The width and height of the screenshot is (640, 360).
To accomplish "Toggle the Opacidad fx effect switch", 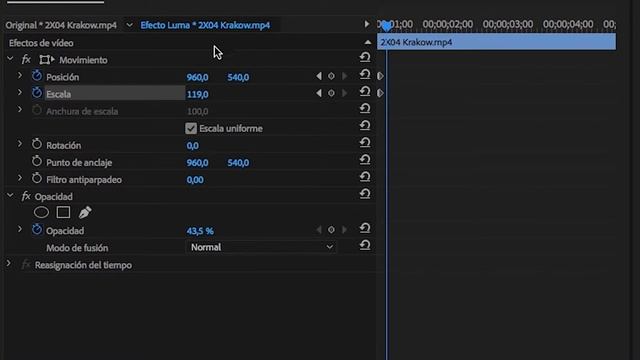I will (x=26, y=196).
